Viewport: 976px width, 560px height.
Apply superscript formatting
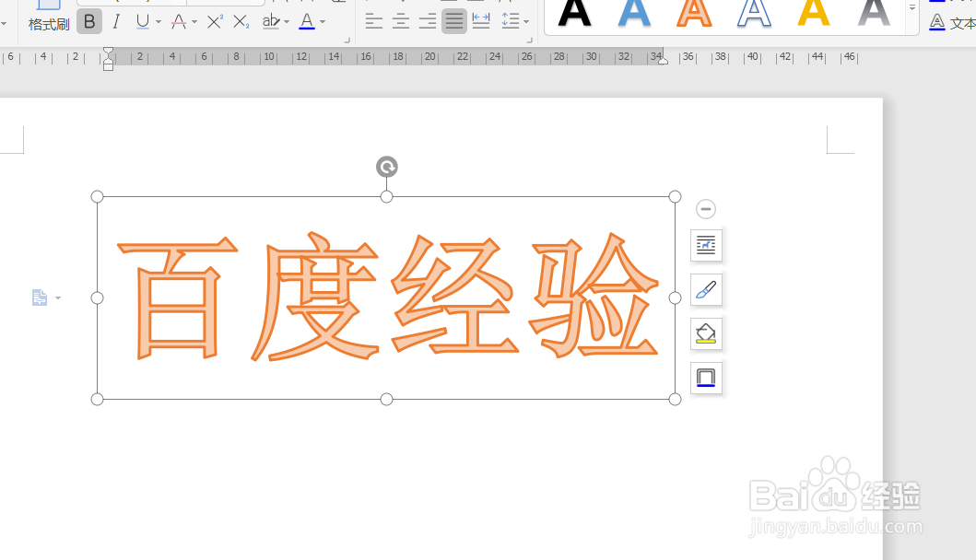pyautogui.click(x=215, y=22)
